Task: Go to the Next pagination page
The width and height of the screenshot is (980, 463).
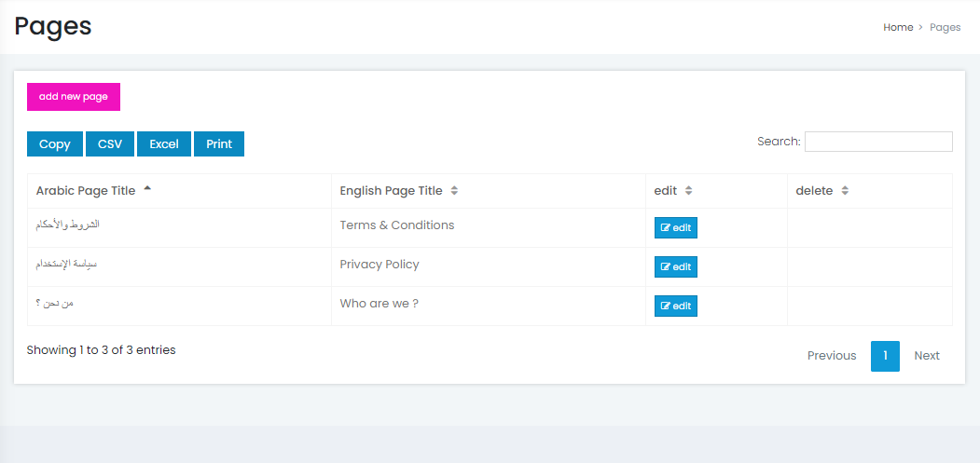Action: click(x=926, y=356)
